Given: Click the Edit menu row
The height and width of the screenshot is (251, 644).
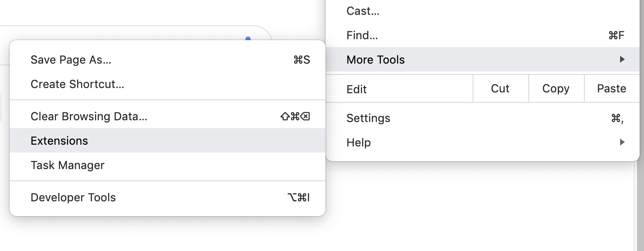Looking at the screenshot, I should [x=356, y=88].
